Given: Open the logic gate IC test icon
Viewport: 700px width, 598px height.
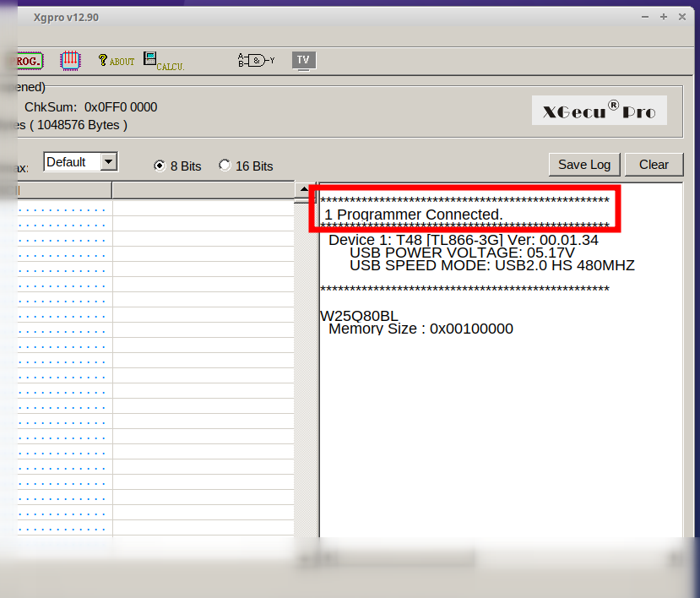Looking at the screenshot, I should click(257, 61).
